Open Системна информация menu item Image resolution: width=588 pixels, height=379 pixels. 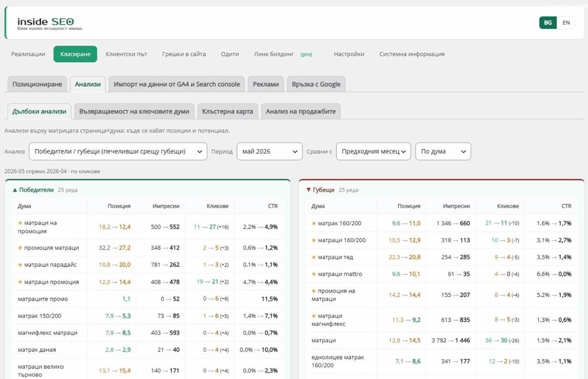click(412, 54)
